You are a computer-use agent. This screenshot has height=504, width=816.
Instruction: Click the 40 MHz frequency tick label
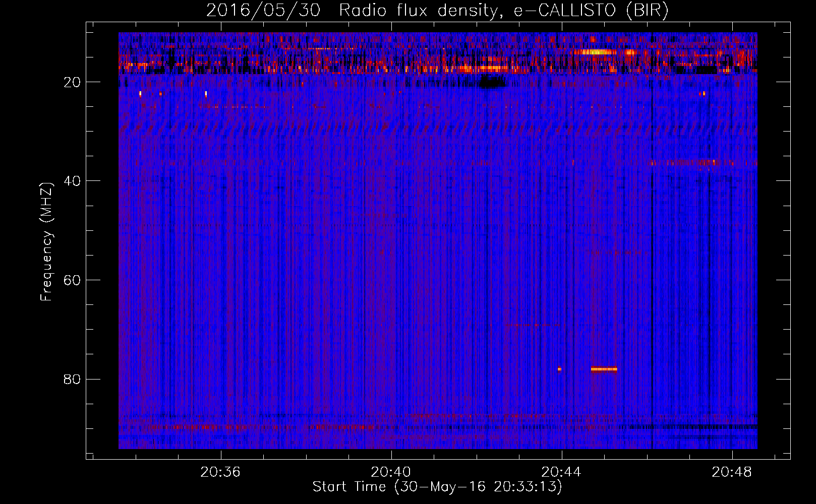point(72,181)
